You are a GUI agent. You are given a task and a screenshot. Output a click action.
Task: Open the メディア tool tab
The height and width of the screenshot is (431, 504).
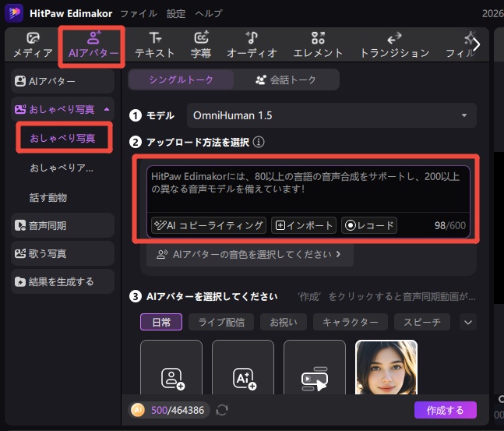click(x=33, y=45)
